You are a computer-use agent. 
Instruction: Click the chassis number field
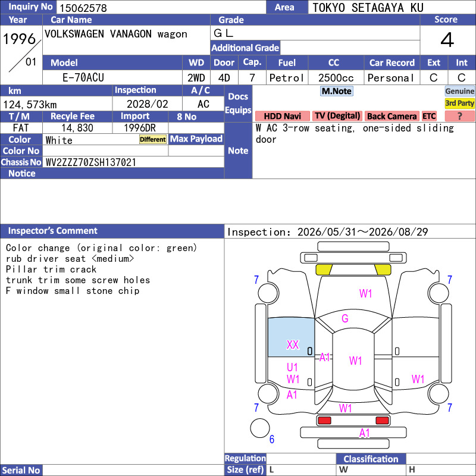[x=133, y=162]
